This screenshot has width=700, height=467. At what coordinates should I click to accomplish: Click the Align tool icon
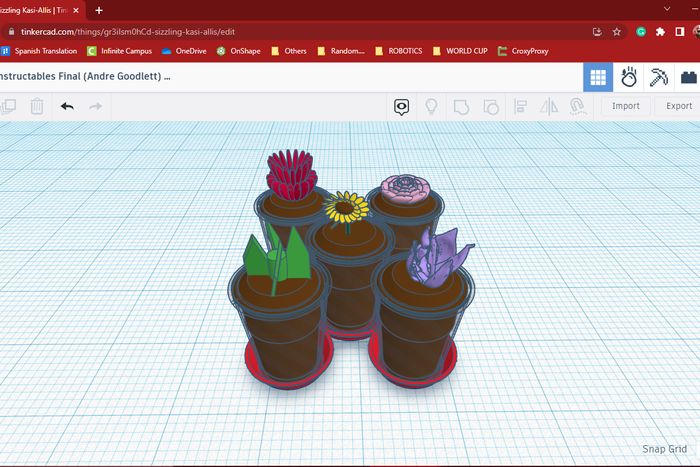pyautogui.click(x=520, y=106)
